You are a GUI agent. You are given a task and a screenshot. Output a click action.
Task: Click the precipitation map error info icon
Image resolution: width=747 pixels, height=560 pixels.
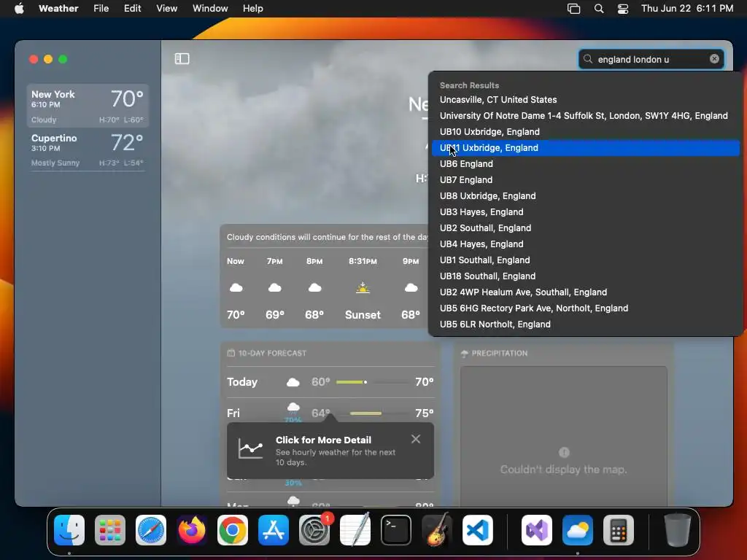click(x=564, y=452)
